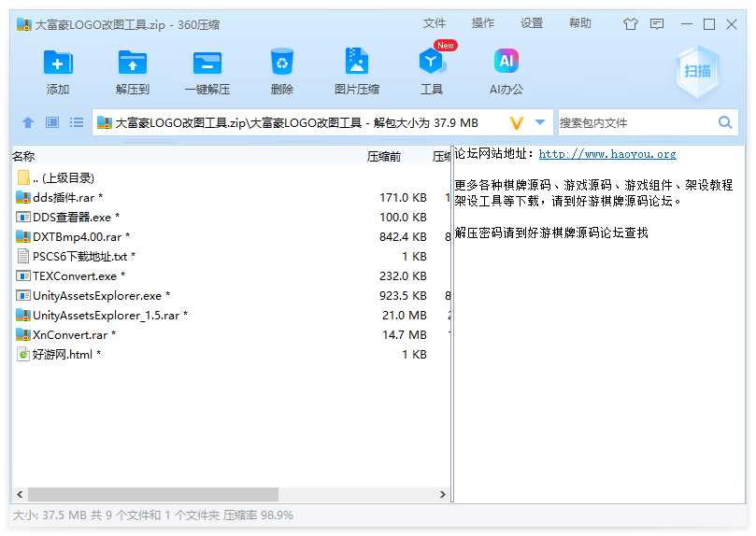Screen dimensions: 756x536
Task: Click the '21.0 MB' size value
Action: pos(405,316)
